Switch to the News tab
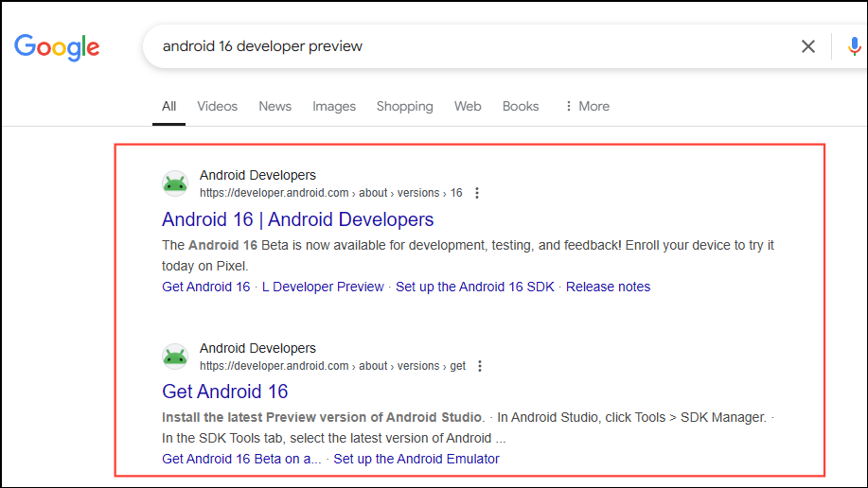This screenshot has width=868, height=488. (x=275, y=106)
